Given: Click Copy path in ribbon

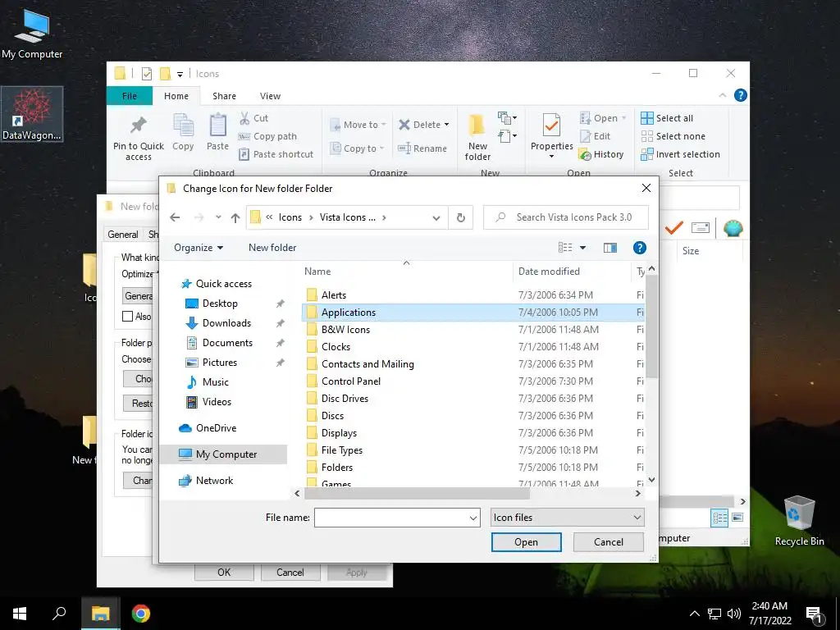Looking at the screenshot, I should click(x=267, y=136).
